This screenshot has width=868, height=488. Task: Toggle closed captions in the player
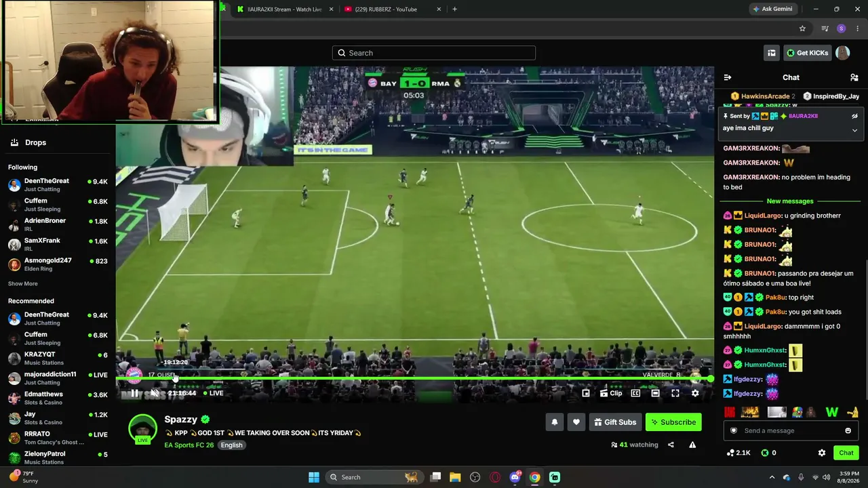(x=635, y=393)
